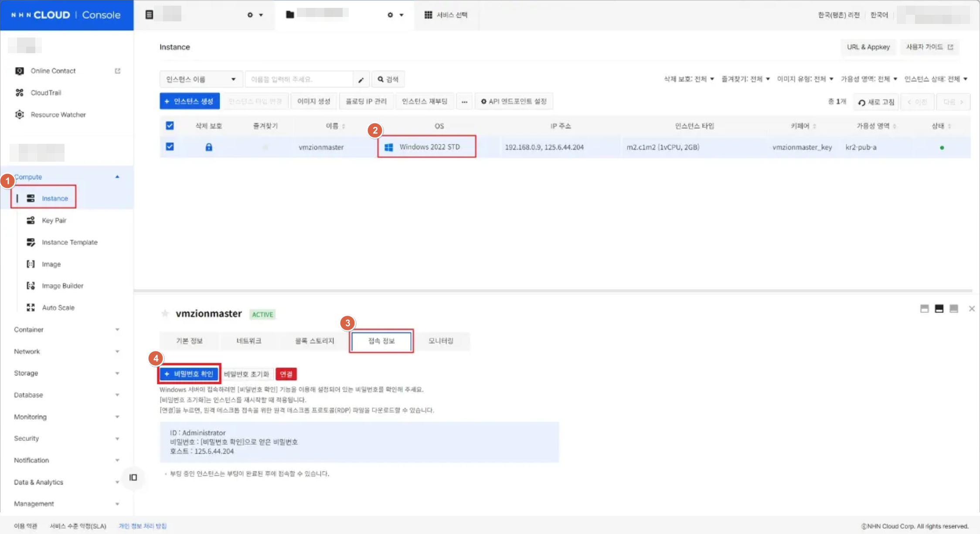Click the favorite star next to vmzionmaster
The image size is (980, 534).
point(165,313)
